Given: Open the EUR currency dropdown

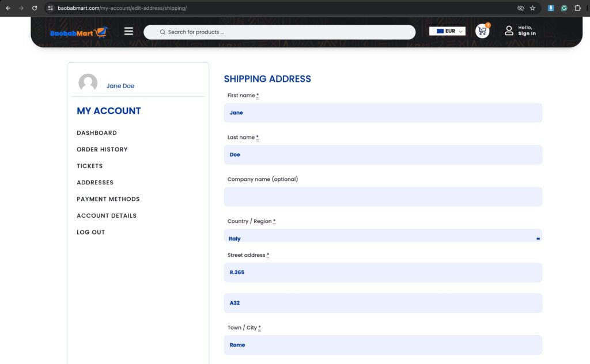Looking at the screenshot, I should 447,31.
